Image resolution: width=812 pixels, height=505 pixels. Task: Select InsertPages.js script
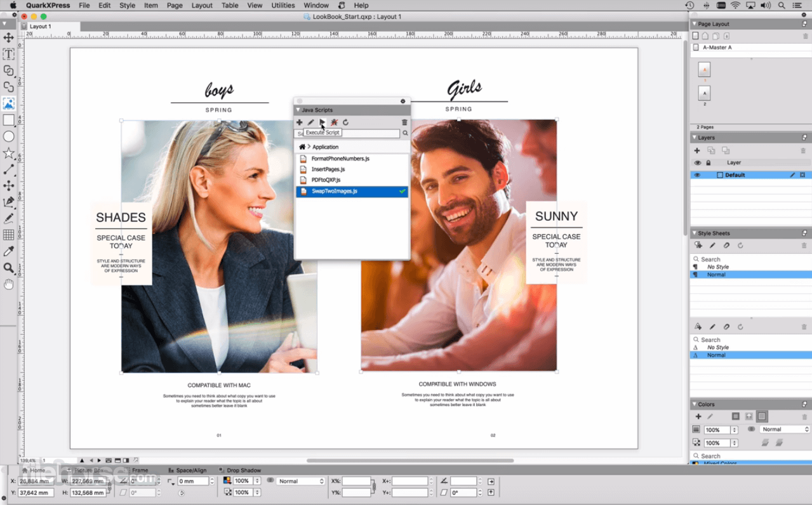(x=352, y=169)
